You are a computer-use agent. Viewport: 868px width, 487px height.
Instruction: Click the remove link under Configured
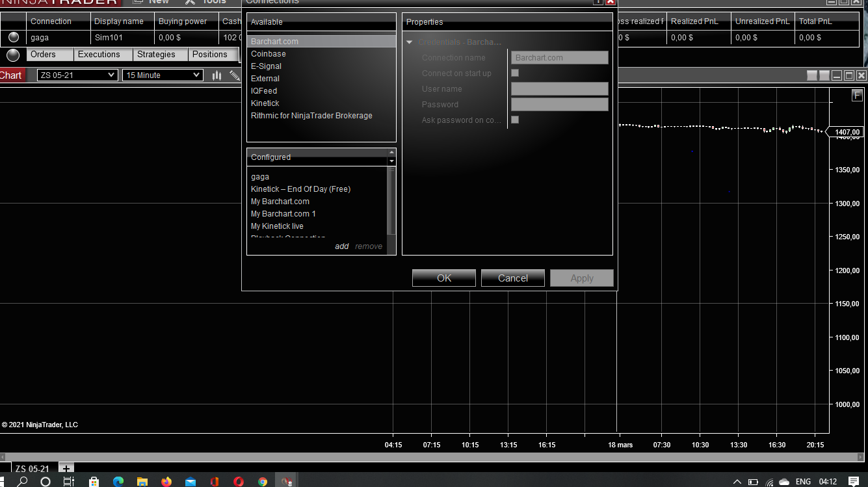(x=369, y=246)
